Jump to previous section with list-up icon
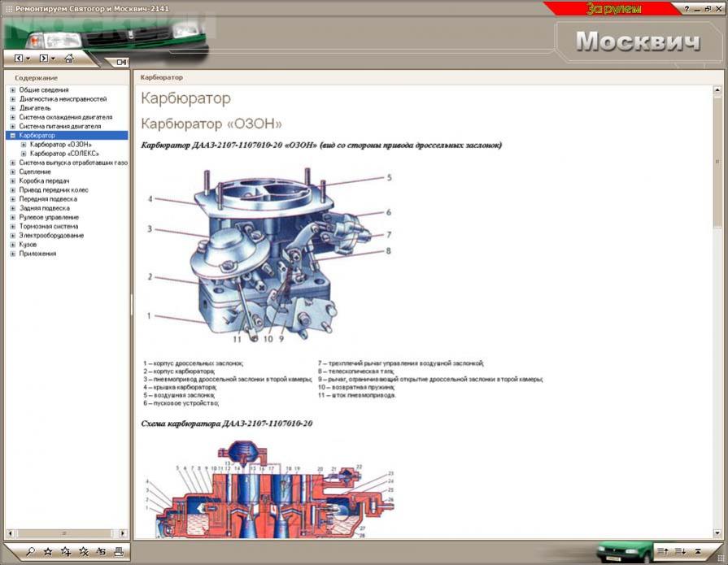728x565 pixels. (x=663, y=551)
